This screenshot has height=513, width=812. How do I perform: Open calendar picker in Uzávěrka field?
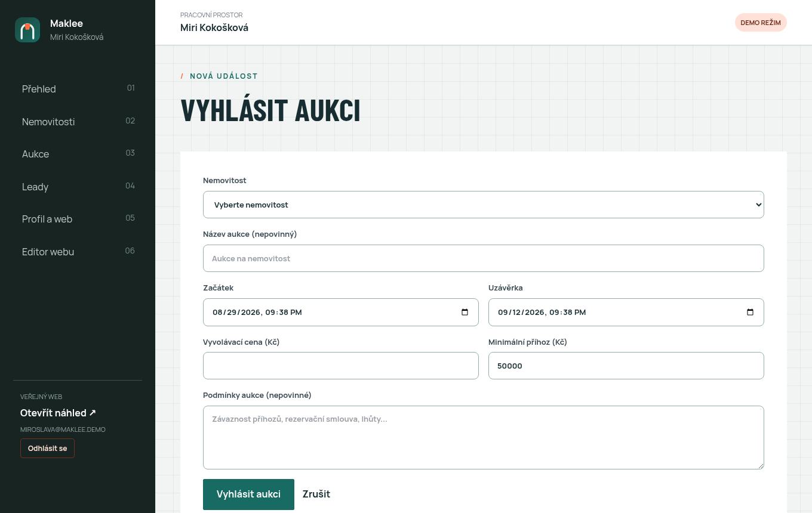(751, 312)
